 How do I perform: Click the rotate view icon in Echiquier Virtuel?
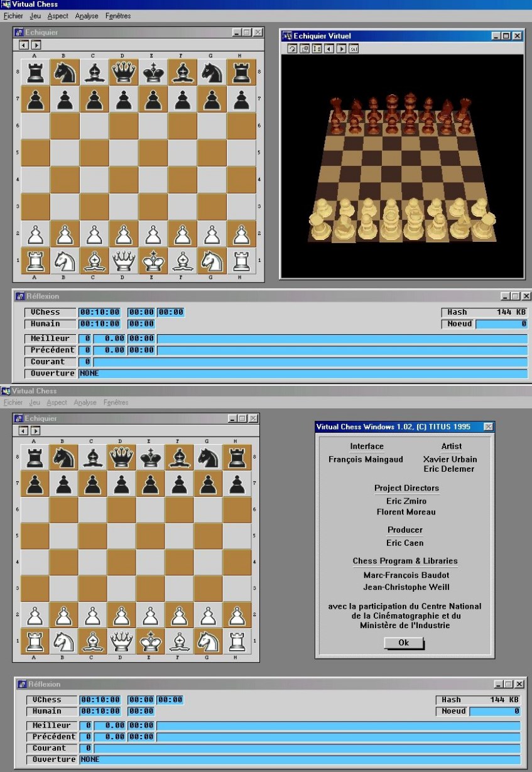tap(292, 48)
